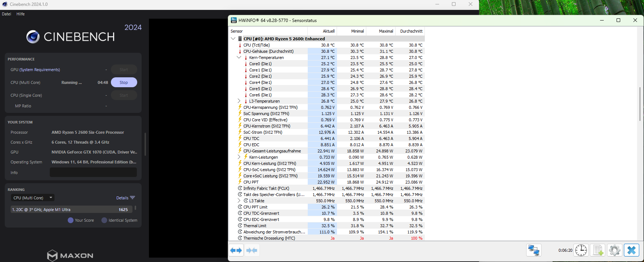Click the Cinebench left panel scrollbar
This screenshot has width=644, height=262.
tap(145, 144)
